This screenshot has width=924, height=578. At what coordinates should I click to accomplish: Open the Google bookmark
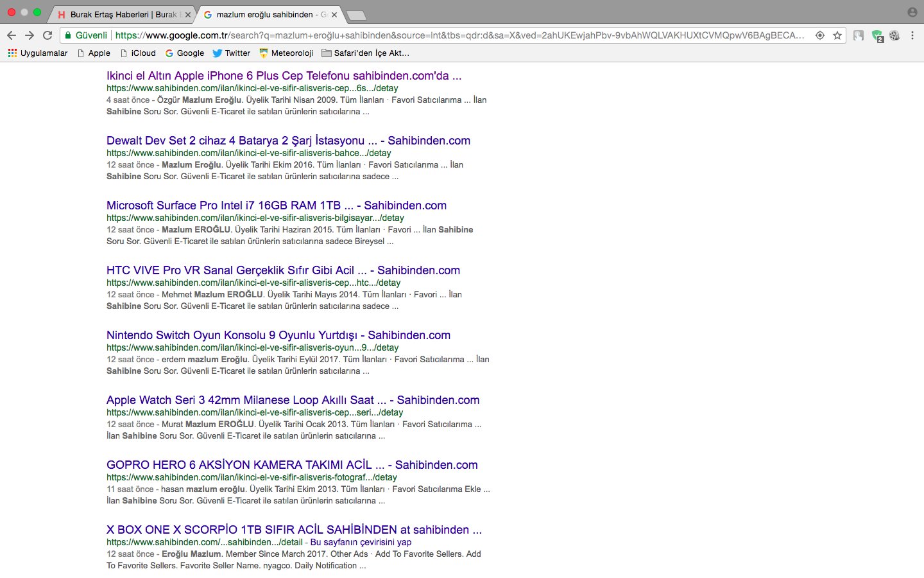[185, 53]
